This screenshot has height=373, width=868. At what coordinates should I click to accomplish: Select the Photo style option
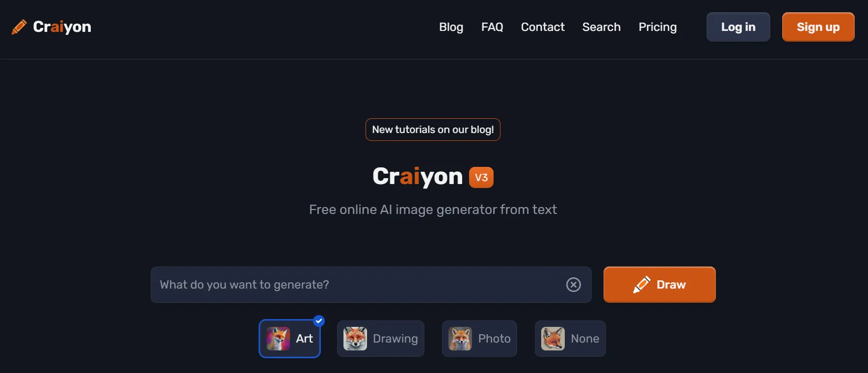coord(479,339)
